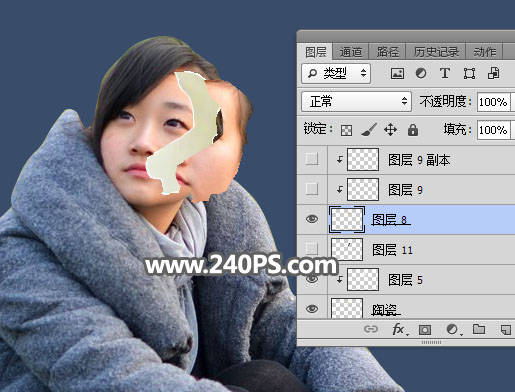
Task: Select layer named 图层 9
Action: point(405,190)
